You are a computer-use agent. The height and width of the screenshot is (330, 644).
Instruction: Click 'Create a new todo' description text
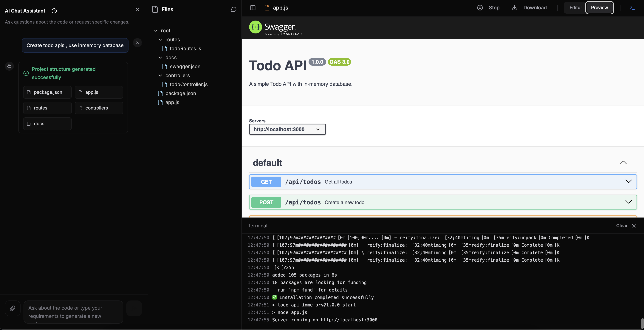pos(344,202)
